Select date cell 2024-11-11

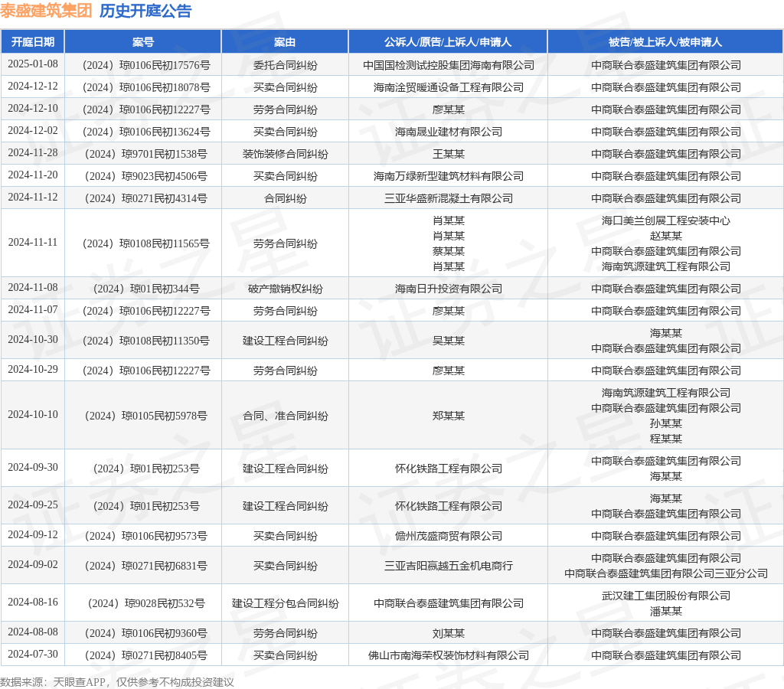(33, 243)
